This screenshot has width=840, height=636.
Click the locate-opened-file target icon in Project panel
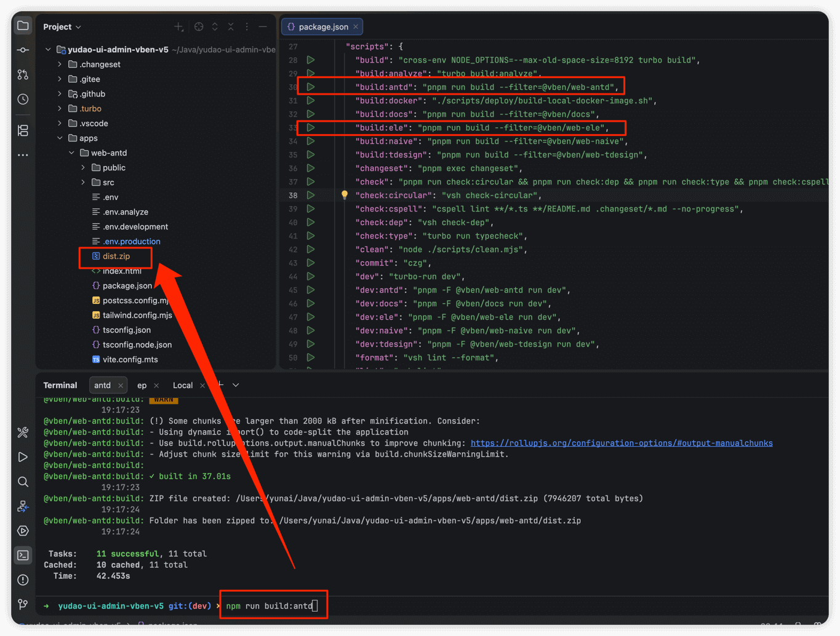(199, 27)
